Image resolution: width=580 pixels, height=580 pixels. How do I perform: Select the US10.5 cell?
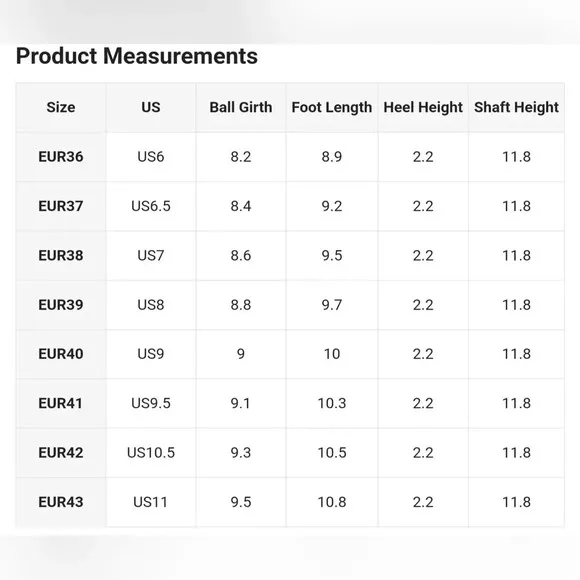pyautogui.click(x=151, y=453)
